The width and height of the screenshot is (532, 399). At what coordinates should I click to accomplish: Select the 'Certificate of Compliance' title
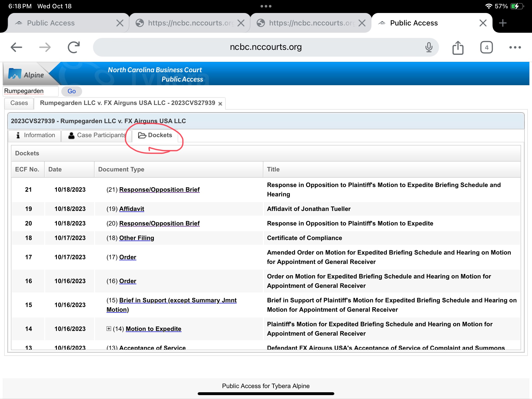[x=304, y=238]
